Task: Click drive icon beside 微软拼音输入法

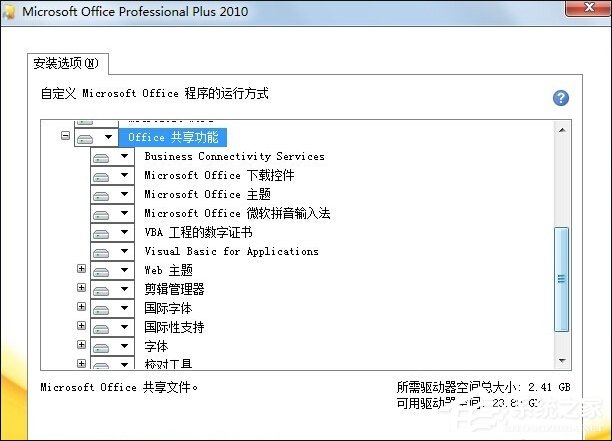Action: (x=101, y=214)
